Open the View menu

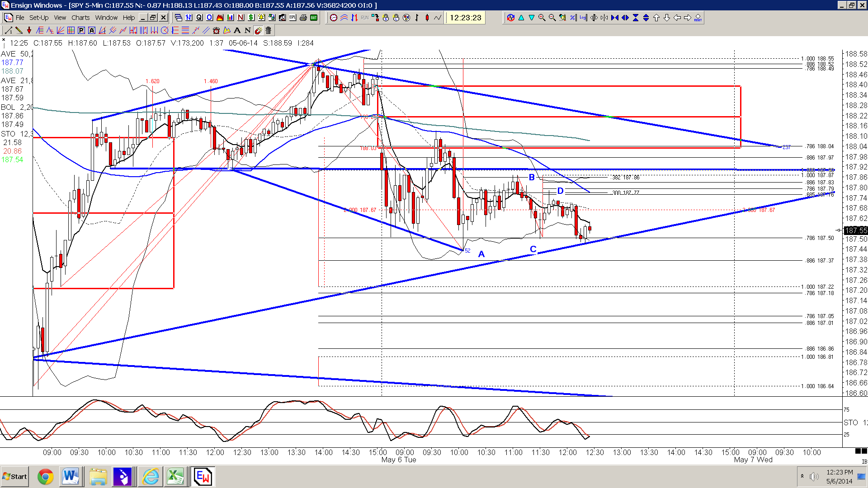tap(60, 18)
